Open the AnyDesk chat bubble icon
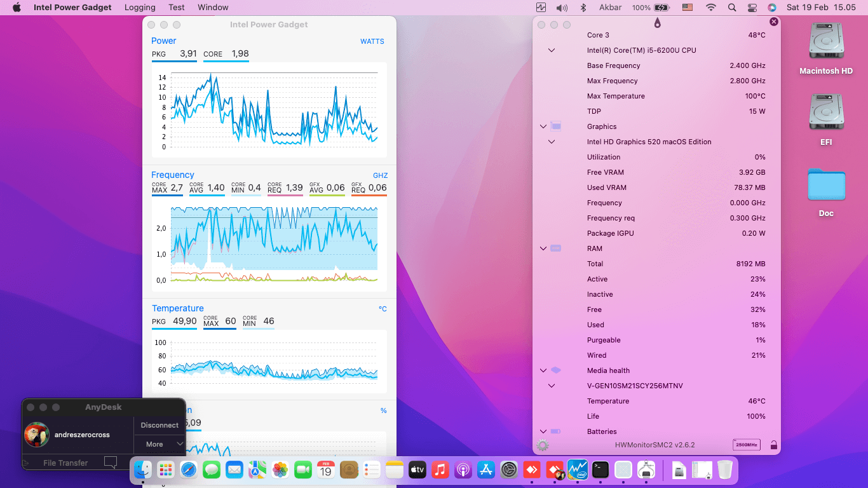Viewport: 868px width, 488px height. click(x=111, y=463)
